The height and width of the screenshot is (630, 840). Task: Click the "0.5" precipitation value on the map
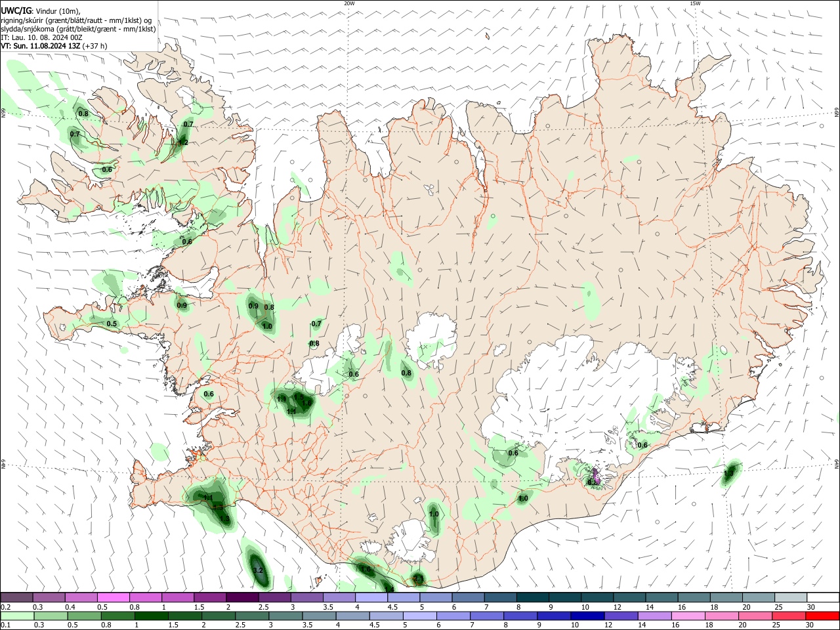(x=112, y=324)
